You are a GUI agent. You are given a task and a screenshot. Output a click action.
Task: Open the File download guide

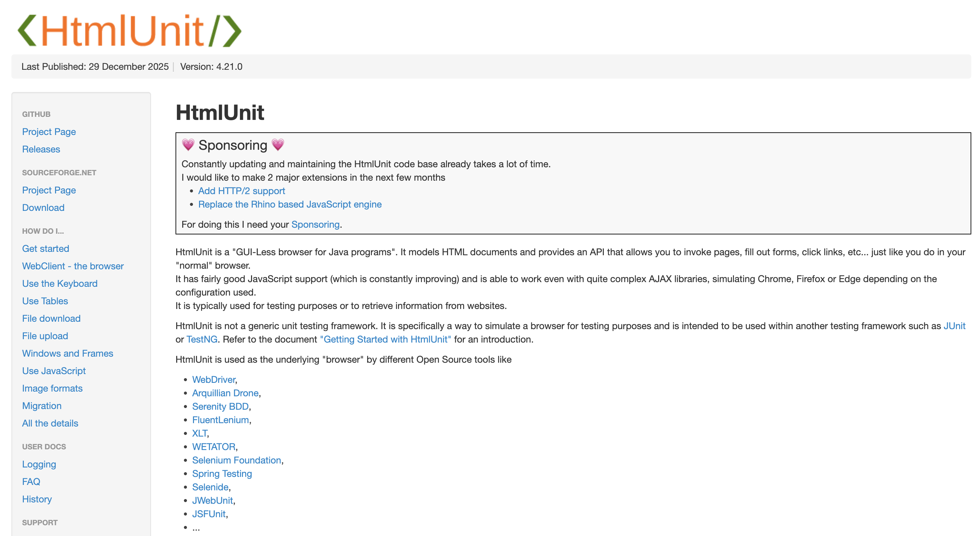pyautogui.click(x=51, y=318)
